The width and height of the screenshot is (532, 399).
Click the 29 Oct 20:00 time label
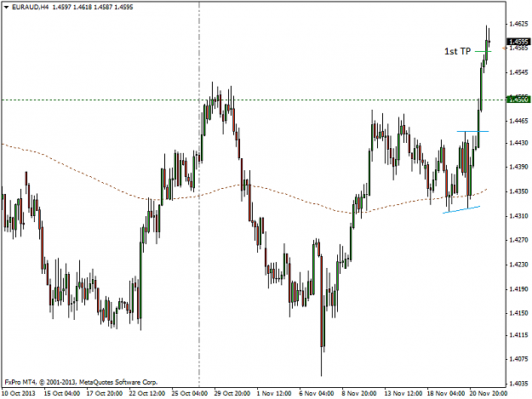232,393
